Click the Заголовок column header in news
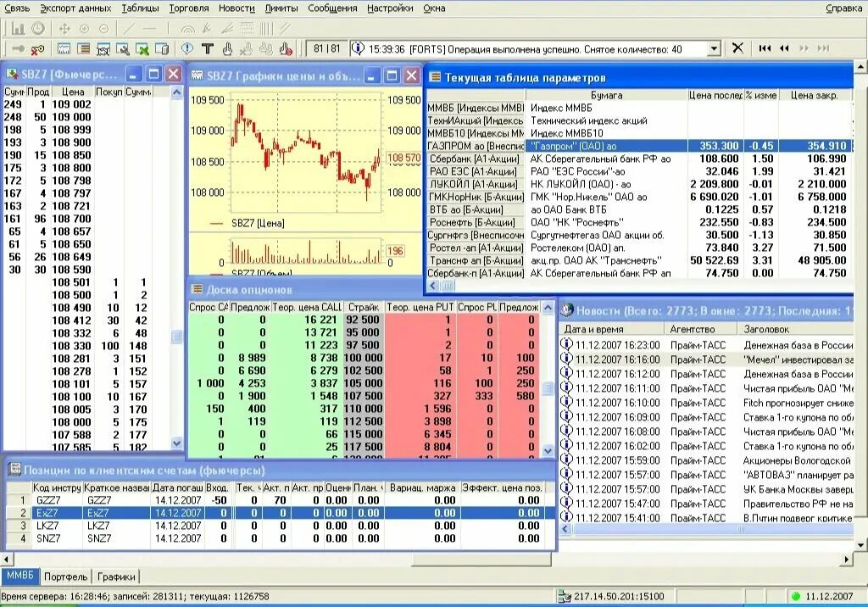The image size is (868, 607). tap(796, 329)
